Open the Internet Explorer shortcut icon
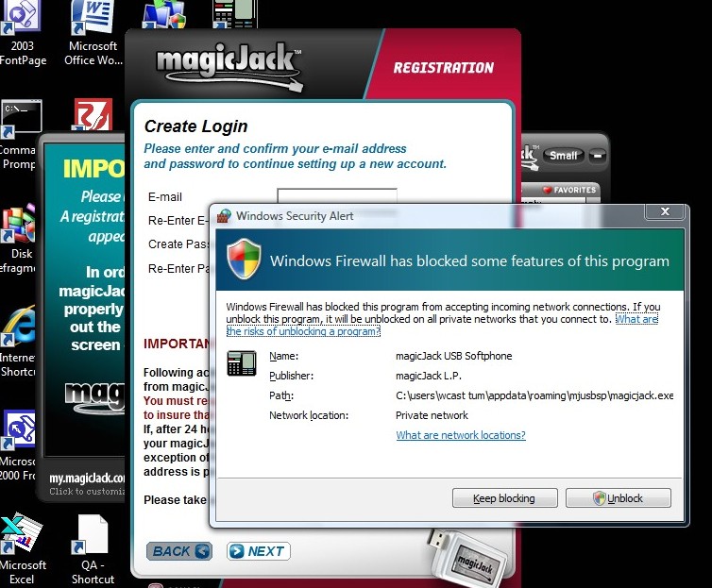This screenshot has height=588, width=712. pyautogui.click(x=18, y=343)
